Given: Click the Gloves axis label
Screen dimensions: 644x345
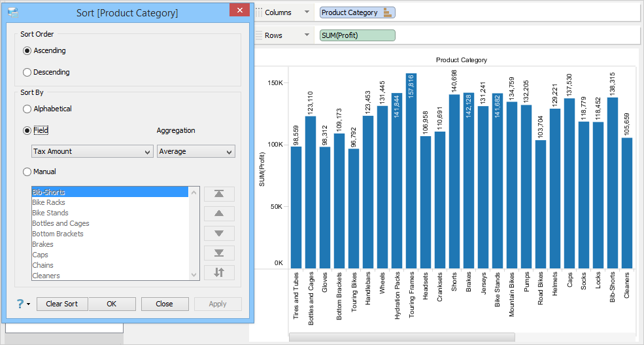Looking at the screenshot, I should coord(325,283).
